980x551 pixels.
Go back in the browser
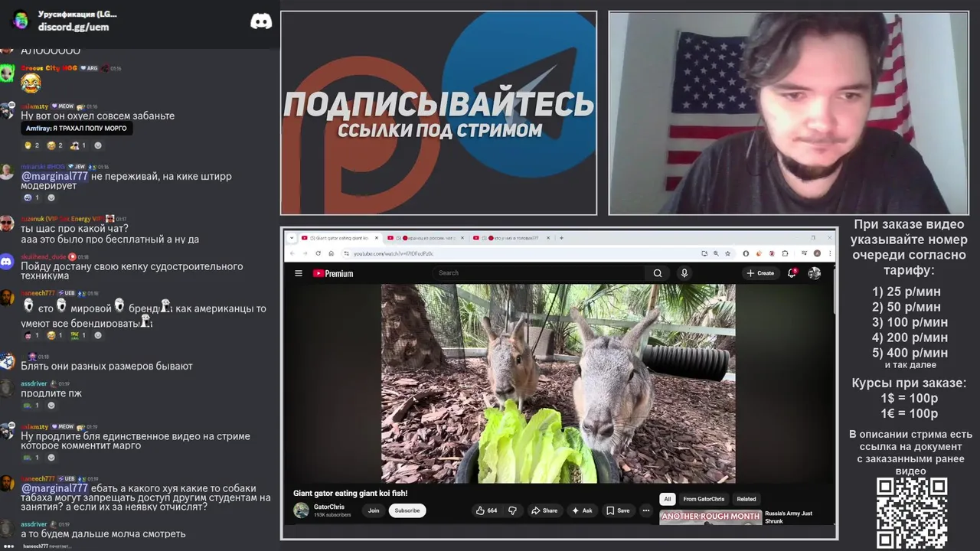[292, 253]
